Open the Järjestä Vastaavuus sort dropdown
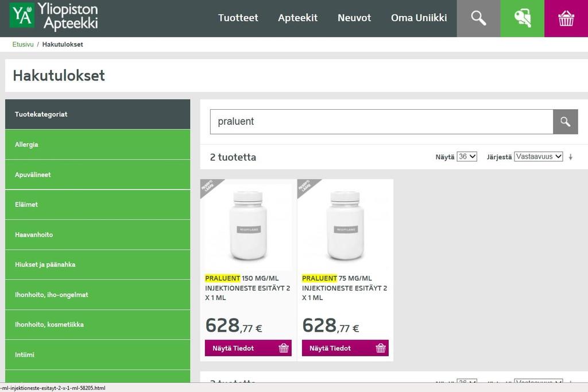 tap(539, 156)
